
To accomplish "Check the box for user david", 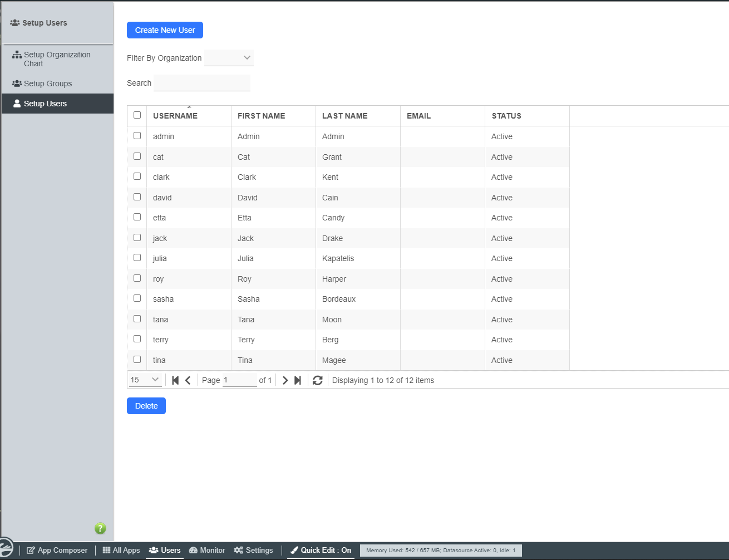I will [x=137, y=197].
